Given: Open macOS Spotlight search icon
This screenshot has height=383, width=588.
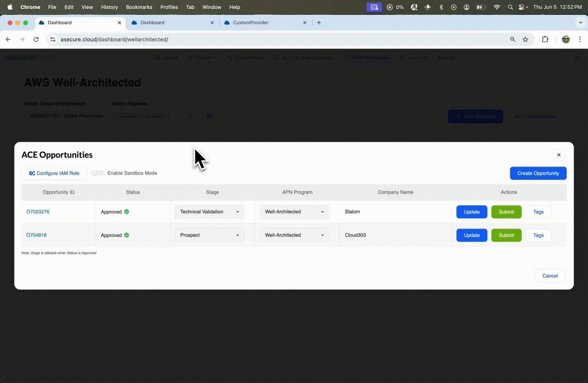Looking at the screenshot, I should coord(510,7).
